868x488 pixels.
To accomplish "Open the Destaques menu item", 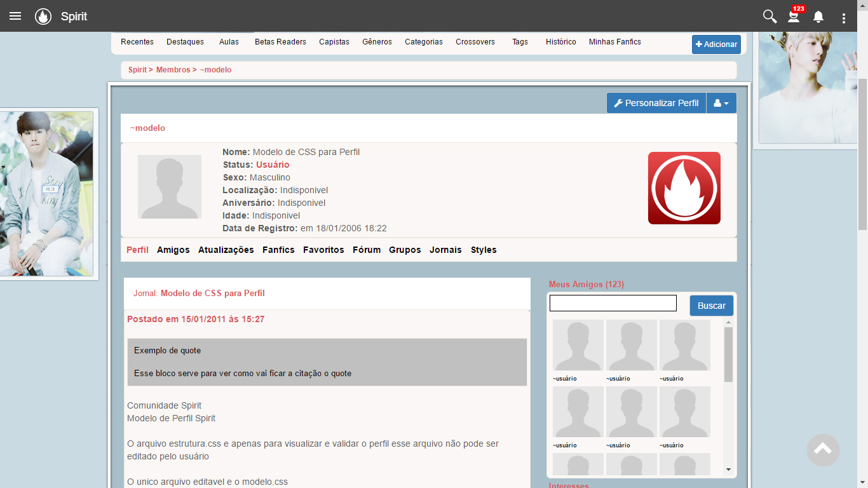I will click(x=185, y=42).
